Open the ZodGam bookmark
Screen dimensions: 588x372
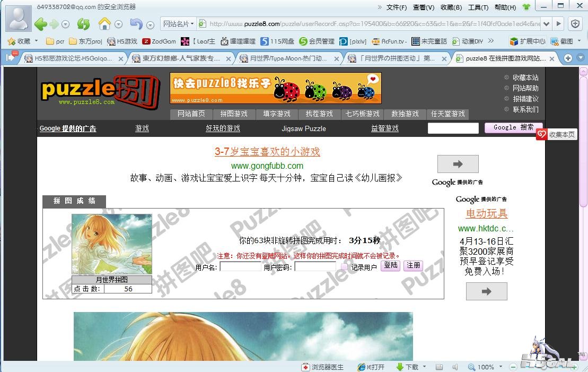[159, 41]
